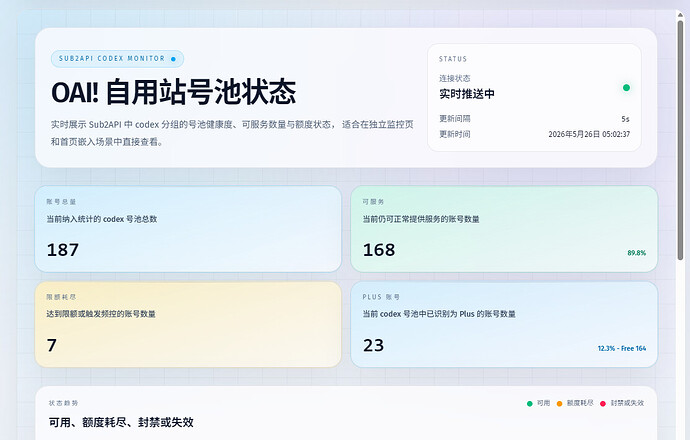The image size is (690, 440).
Task: Click the scrollbar up arrow
Action: click(680, 15)
